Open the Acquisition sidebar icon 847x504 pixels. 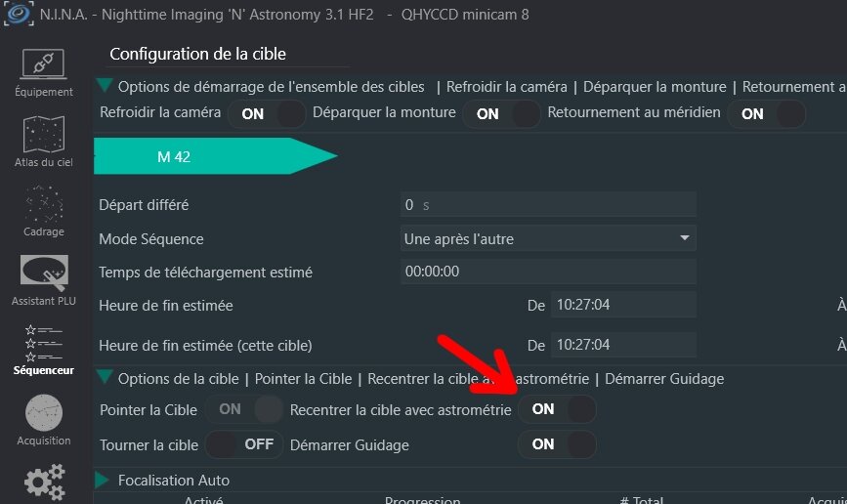pyautogui.click(x=43, y=413)
